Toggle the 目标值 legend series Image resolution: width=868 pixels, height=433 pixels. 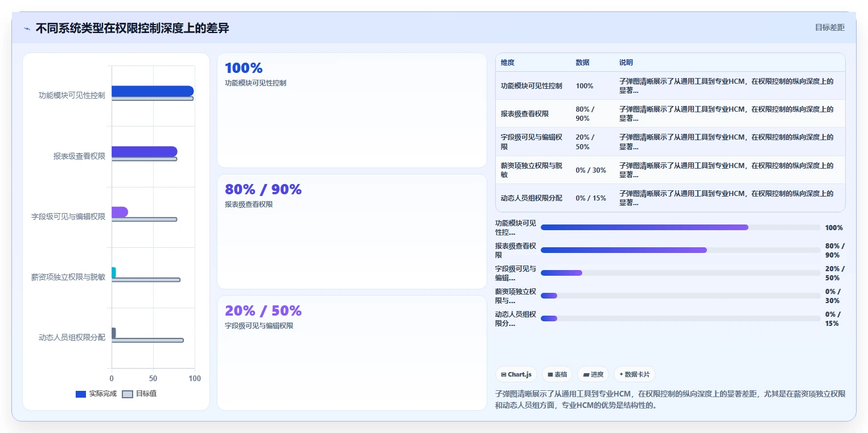coord(139,394)
